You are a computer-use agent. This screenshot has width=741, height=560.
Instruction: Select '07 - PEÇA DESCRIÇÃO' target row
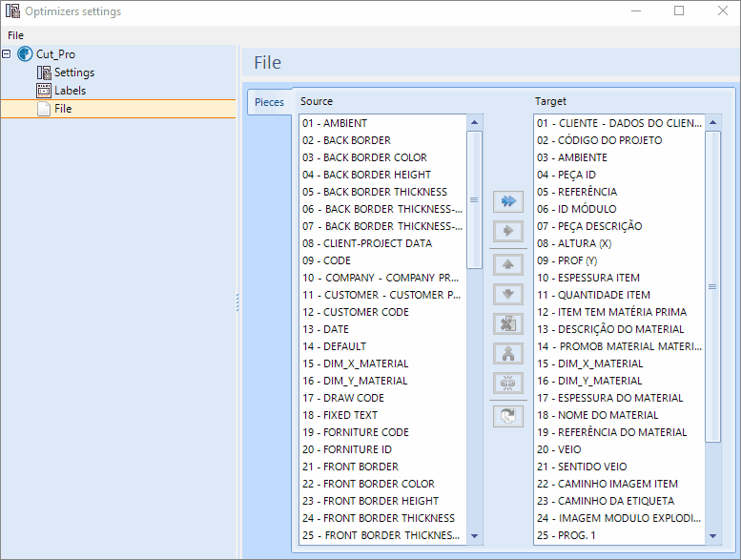click(620, 226)
